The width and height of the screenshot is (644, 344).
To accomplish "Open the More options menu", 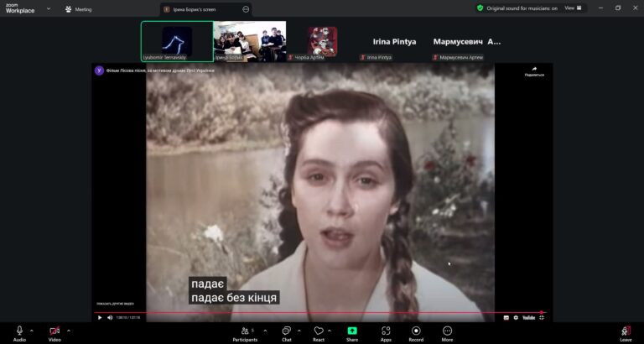I will pyautogui.click(x=447, y=331).
